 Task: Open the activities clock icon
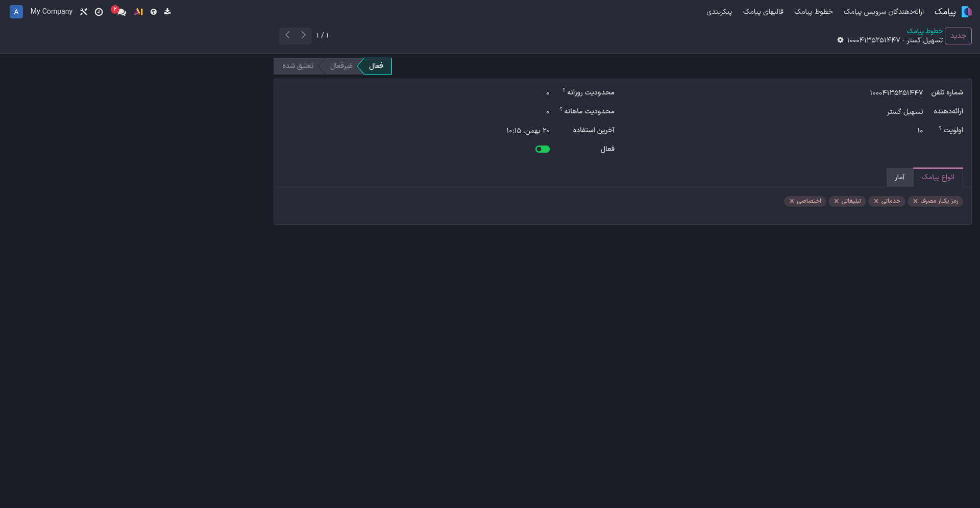(99, 12)
